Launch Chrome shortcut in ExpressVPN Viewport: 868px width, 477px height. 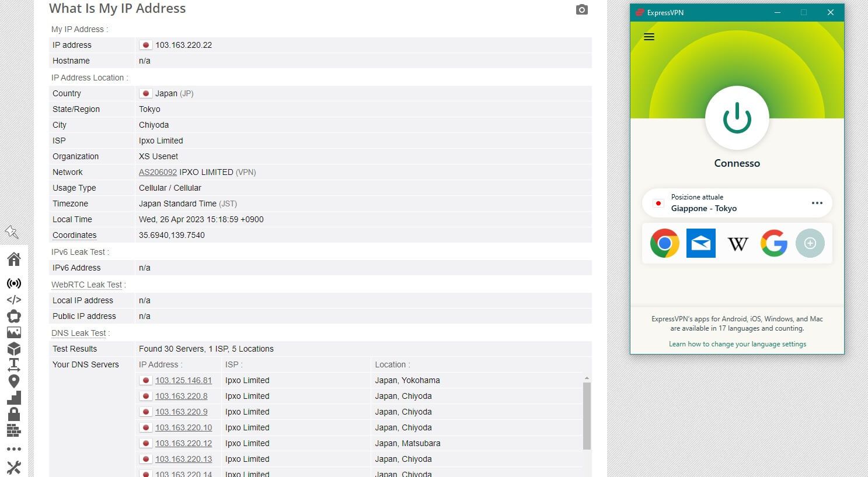pyautogui.click(x=665, y=243)
